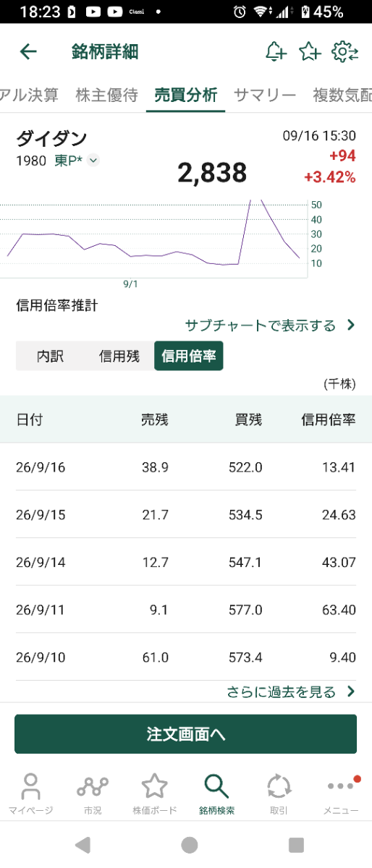The height and width of the screenshot is (868, 372).
Task: Switch to 複数気配 tab
Action: coord(342,95)
